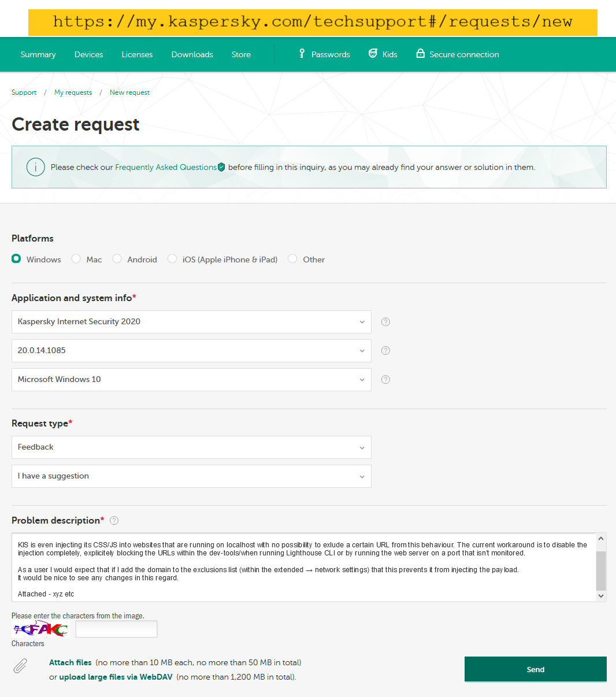Open the 'I have a suggestion' dropdown
Image resolution: width=616 pixels, height=697 pixels.
tap(191, 476)
